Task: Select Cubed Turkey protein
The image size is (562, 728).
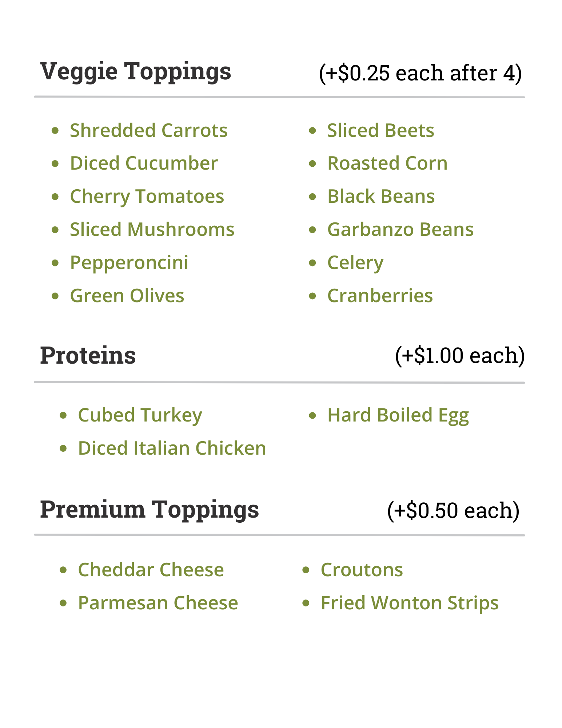Action: (x=140, y=415)
